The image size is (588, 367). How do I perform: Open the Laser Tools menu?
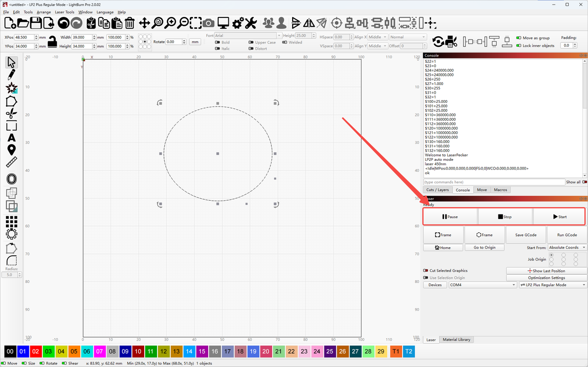(64, 12)
